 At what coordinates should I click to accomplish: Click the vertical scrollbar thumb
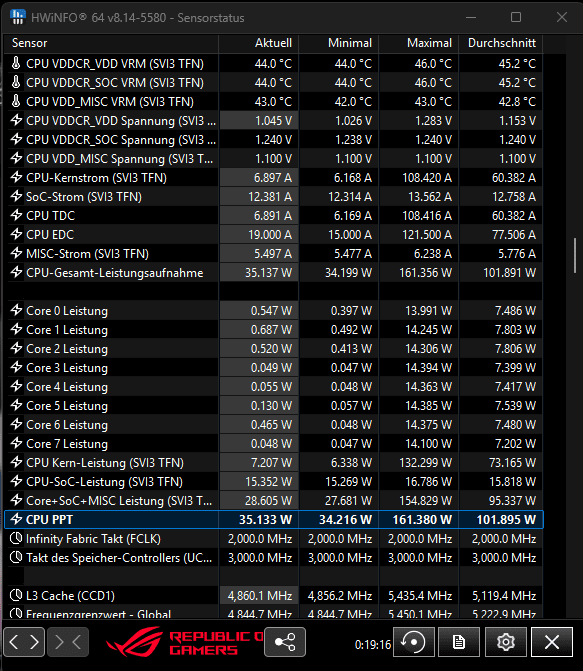(x=576, y=255)
